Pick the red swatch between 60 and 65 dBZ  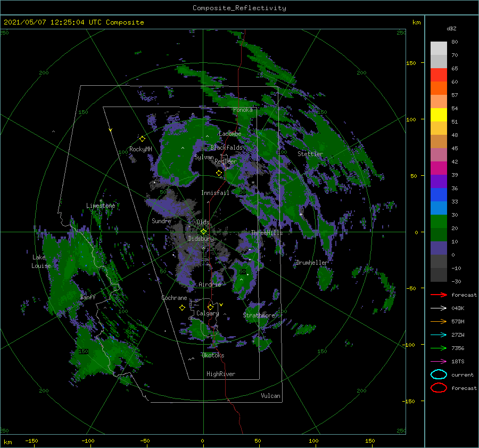[439, 75]
